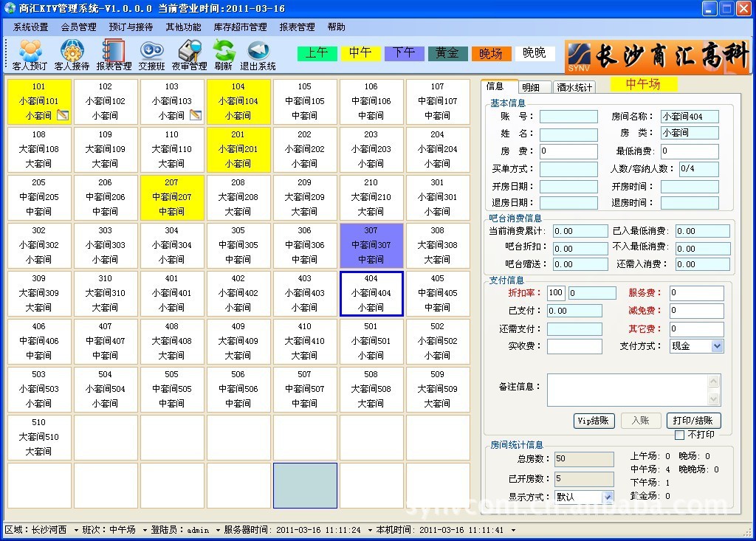Open the 显示方式 display mode dropdown
Screen dimensions: 756x541
(608, 497)
